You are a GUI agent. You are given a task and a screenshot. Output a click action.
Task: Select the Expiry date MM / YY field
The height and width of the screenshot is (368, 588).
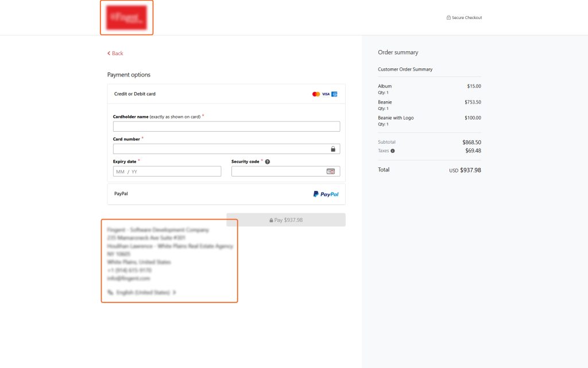pos(167,171)
